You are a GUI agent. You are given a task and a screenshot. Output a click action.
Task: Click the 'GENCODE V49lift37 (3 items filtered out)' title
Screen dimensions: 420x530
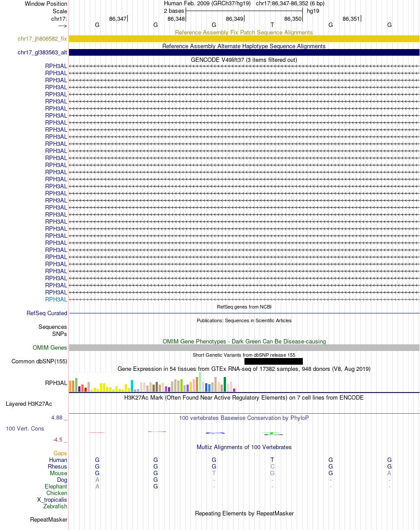(x=244, y=60)
